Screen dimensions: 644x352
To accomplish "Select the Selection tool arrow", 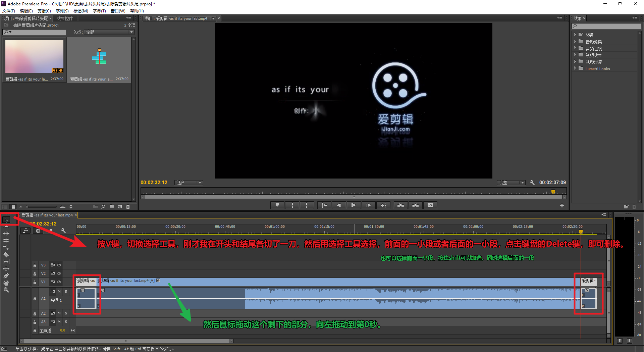I will click(6, 220).
